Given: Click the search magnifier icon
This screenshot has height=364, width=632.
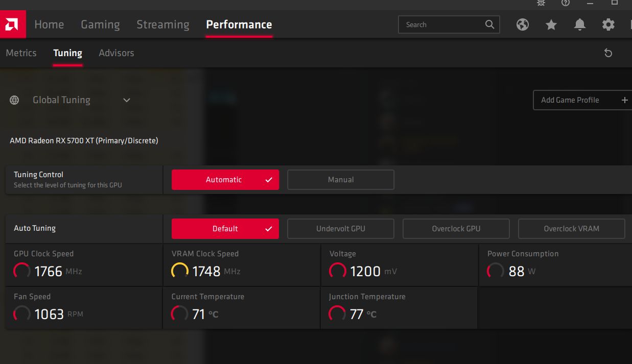Looking at the screenshot, I should [x=489, y=25].
